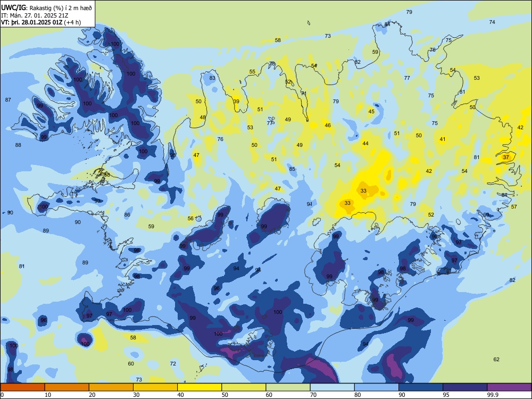Click the humidity value 86 in the west
Image resolution: width=532 pixels, height=399 pixels.
click(127, 215)
